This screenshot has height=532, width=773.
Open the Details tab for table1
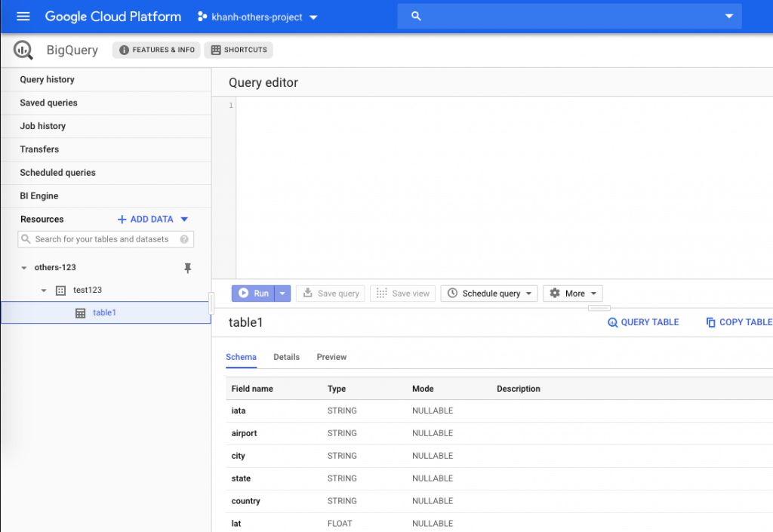click(x=286, y=357)
